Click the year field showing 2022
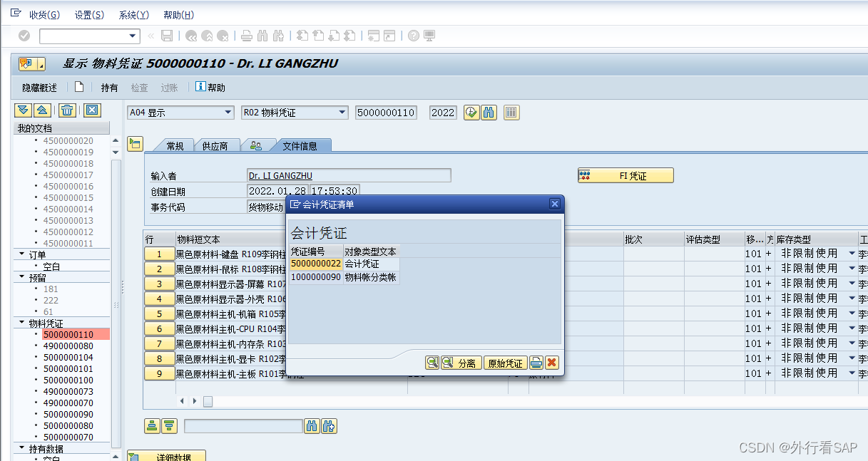This screenshot has width=868, height=461. tap(443, 113)
